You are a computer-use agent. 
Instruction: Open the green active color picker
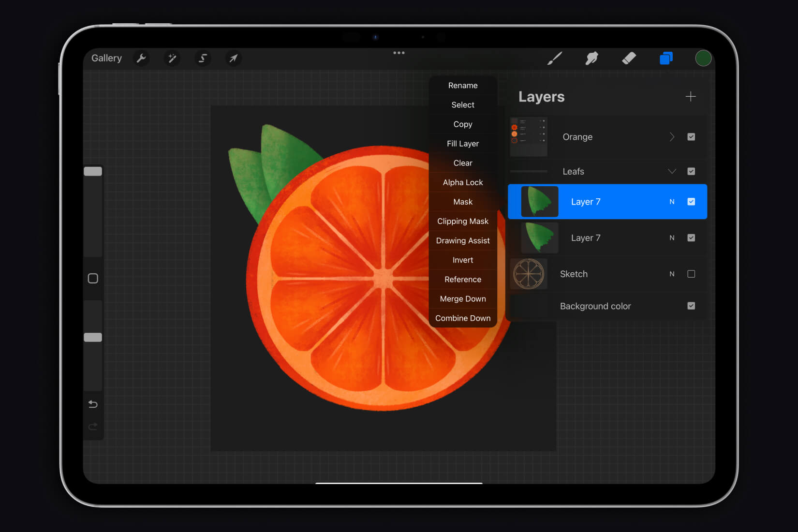[x=703, y=59]
